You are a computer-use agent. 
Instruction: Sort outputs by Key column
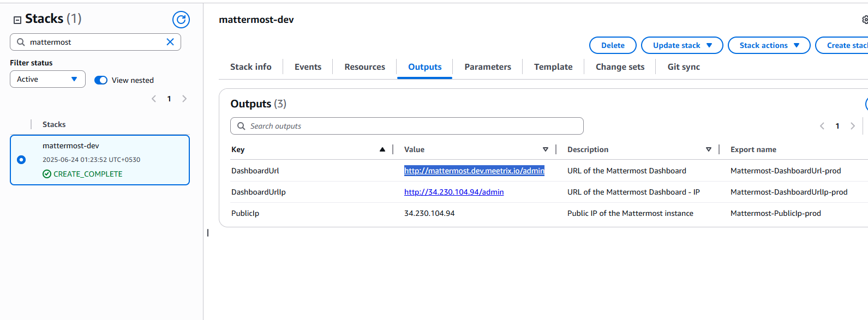tap(382, 149)
